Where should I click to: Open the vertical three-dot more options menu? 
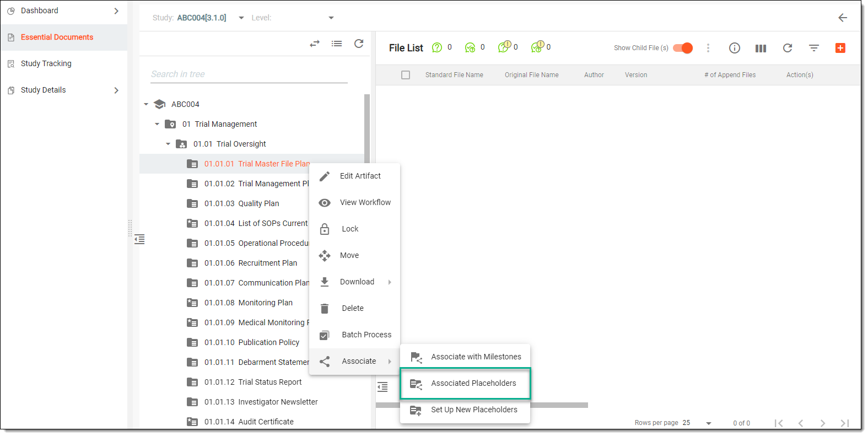click(708, 48)
